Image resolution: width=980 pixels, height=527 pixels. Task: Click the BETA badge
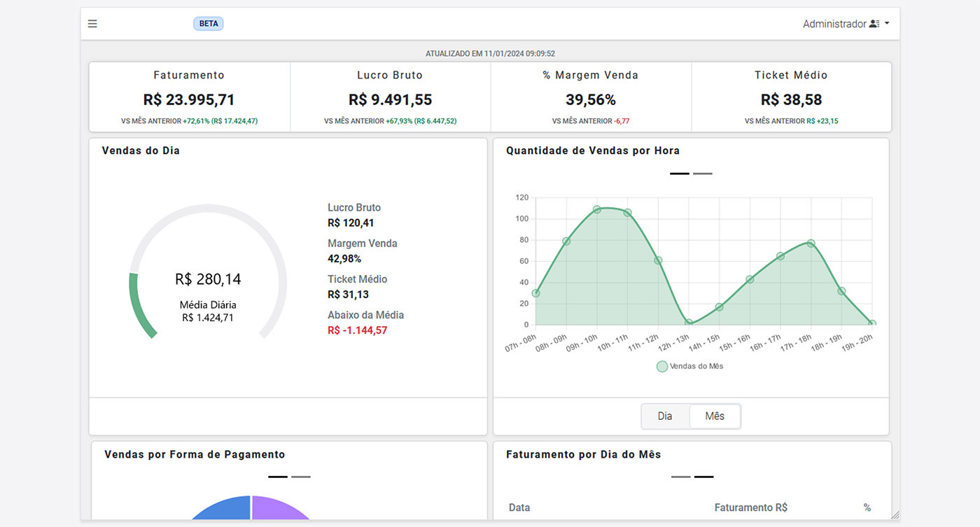point(209,24)
